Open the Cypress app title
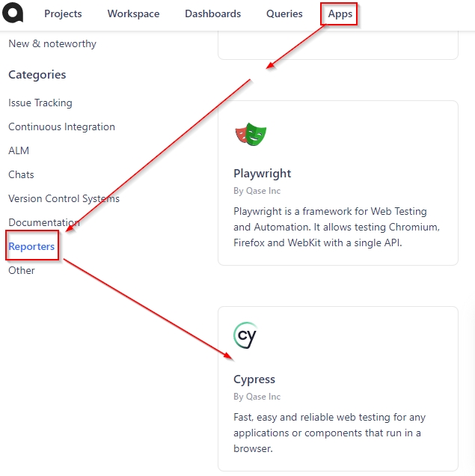This screenshot has height=476, width=475. point(254,379)
